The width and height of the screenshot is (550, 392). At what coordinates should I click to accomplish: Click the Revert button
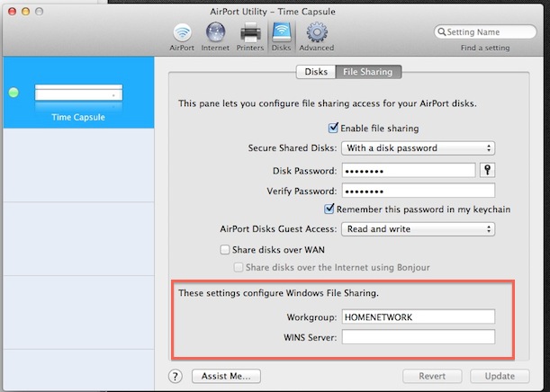tap(432, 376)
